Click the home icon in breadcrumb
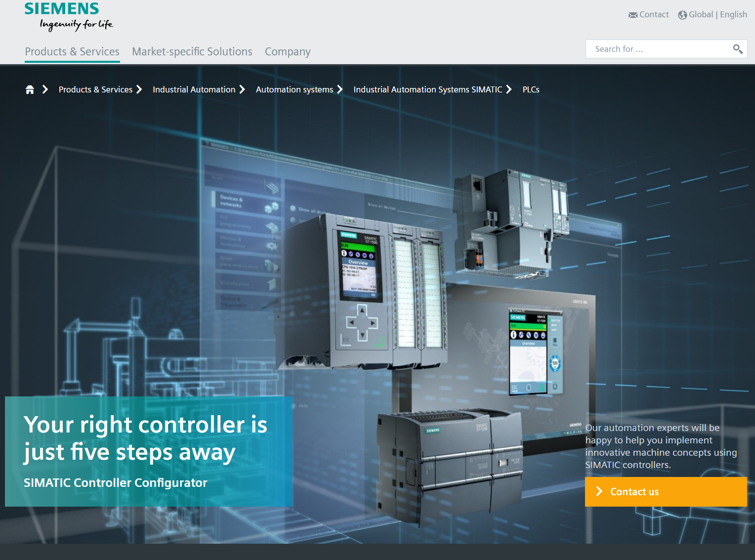Screen dimensions: 755x560 point(30,89)
